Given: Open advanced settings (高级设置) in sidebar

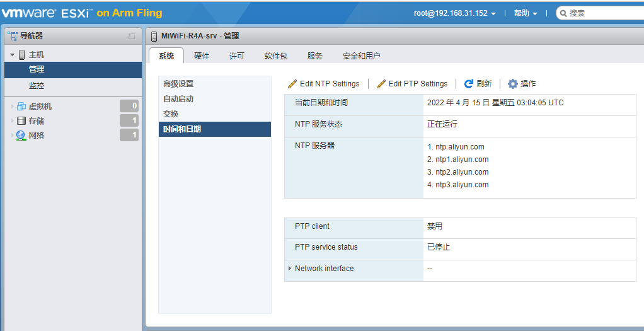Looking at the screenshot, I should [178, 84].
